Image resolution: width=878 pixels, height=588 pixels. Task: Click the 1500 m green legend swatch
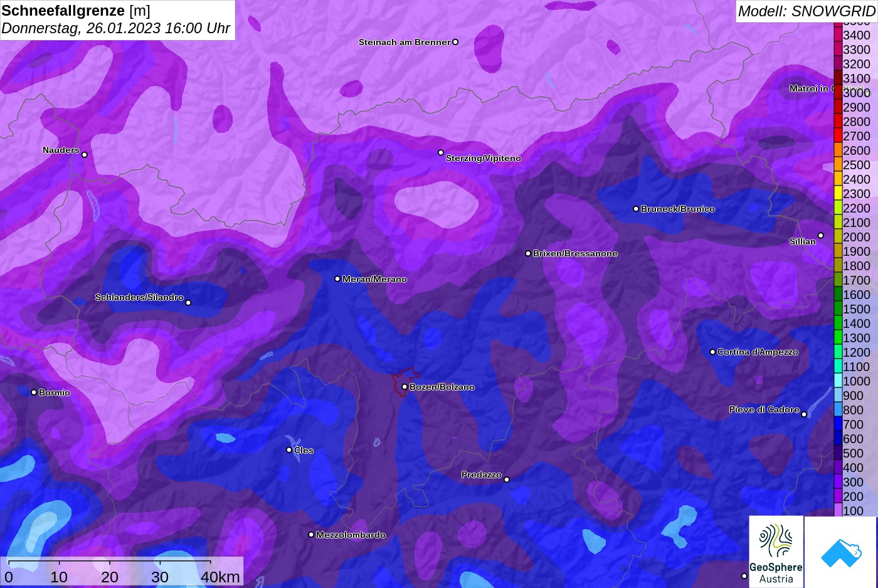[838, 308]
